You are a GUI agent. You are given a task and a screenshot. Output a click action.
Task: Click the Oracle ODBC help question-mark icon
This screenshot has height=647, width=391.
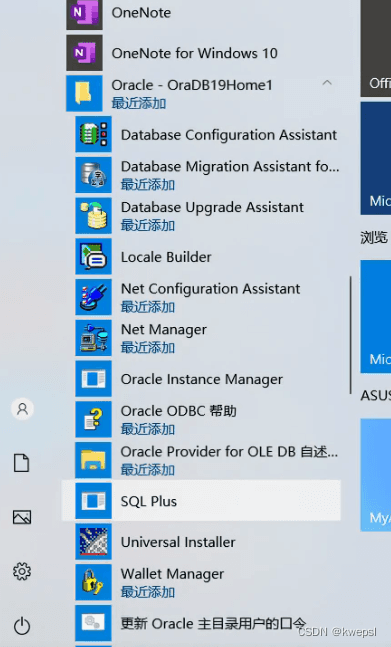point(93,420)
